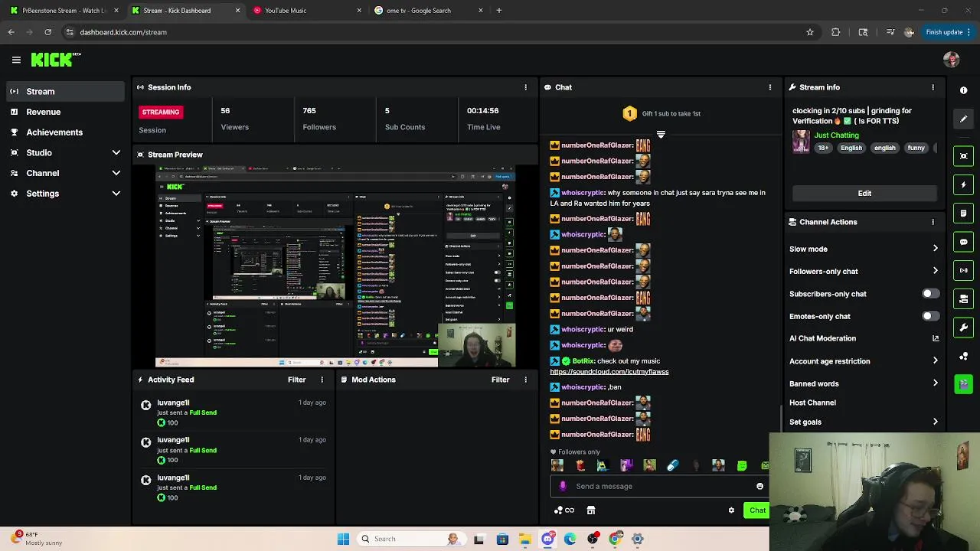This screenshot has width=980, height=551.
Task: Click the green Chat send button
Action: click(757, 510)
